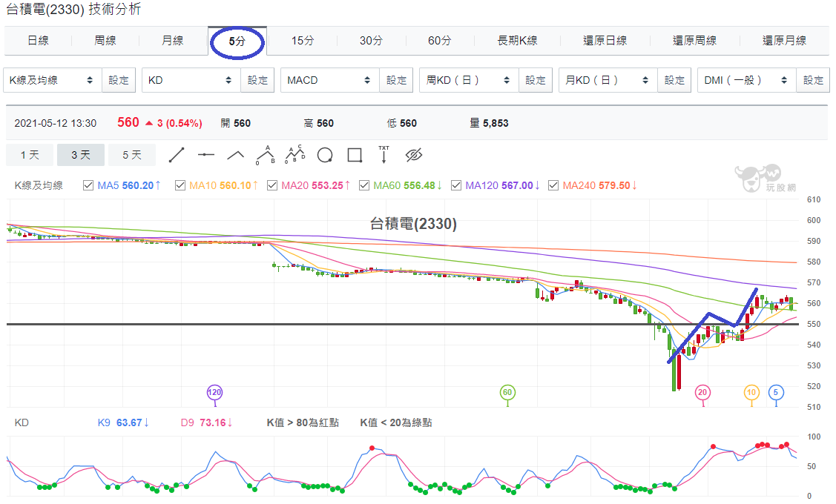This screenshot has width=836, height=504.
Task: Click 設定 next to 月KD(日)
Action: pos(674,81)
